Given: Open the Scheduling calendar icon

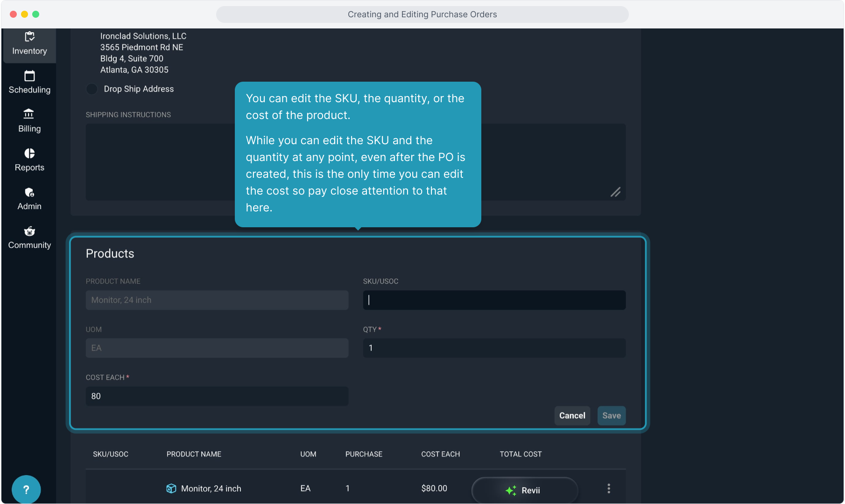Looking at the screenshot, I should pos(29,76).
